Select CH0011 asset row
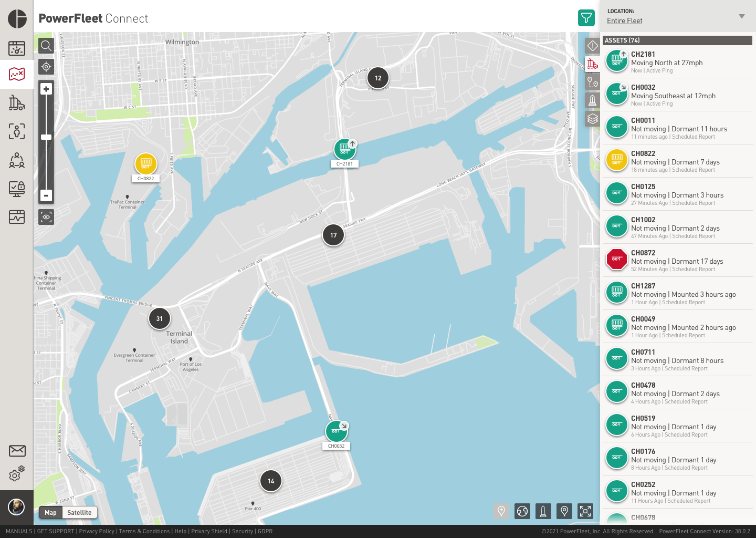The width and height of the screenshot is (756, 538). tap(677, 128)
